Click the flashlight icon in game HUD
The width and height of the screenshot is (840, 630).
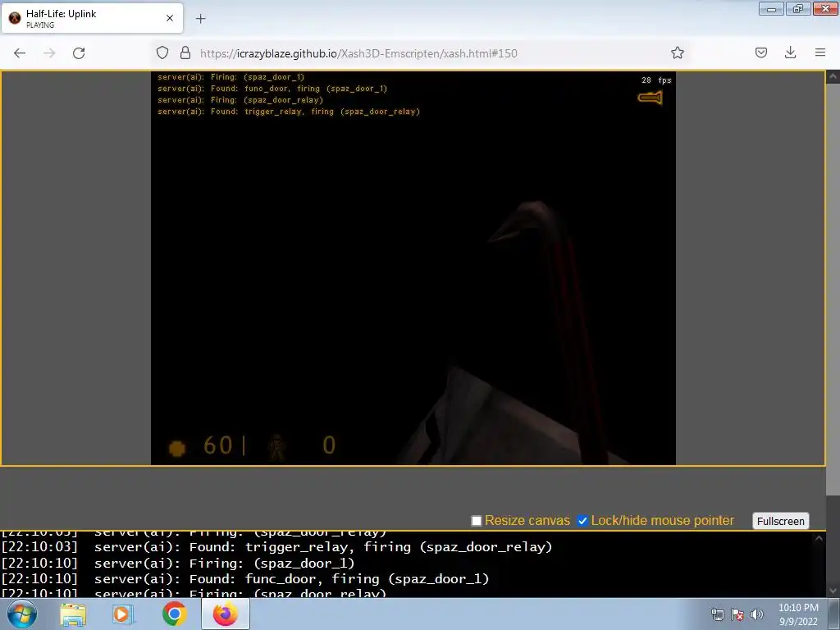(x=651, y=98)
